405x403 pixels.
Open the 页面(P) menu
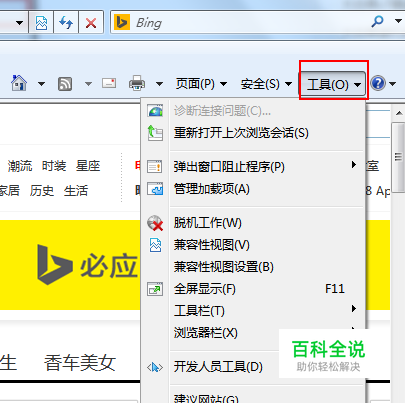(x=201, y=84)
